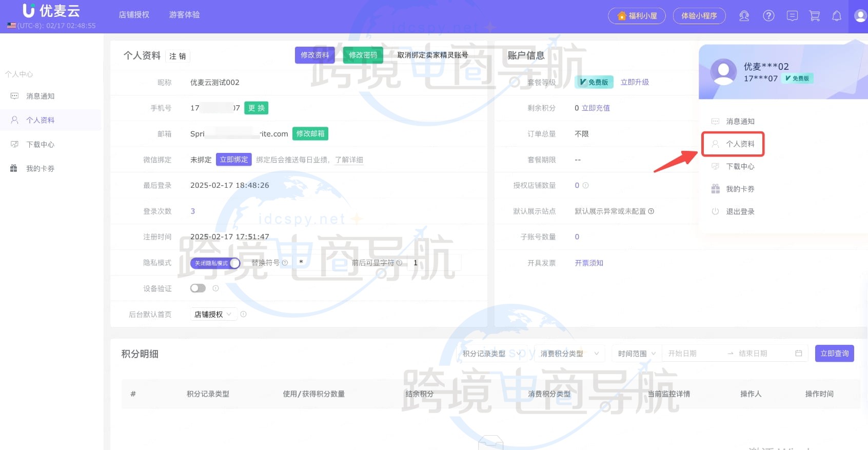This screenshot has height=450, width=868.
Task: Click the 立即查询 button
Action: (834, 354)
